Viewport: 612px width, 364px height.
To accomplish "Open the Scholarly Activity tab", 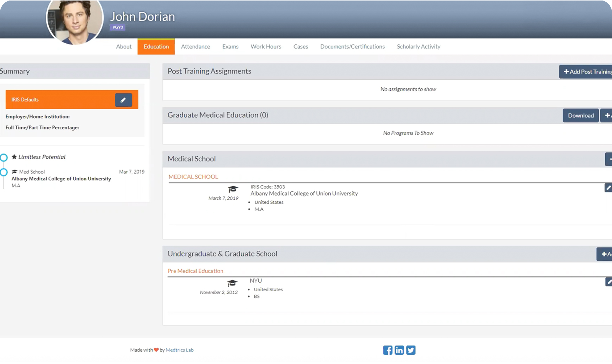I will [x=419, y=47].
